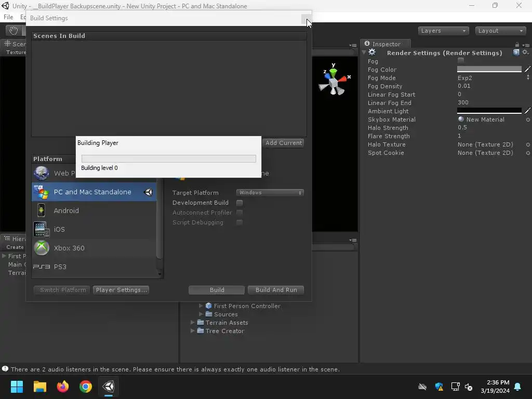The height and width of the screenshot is (399, 532).
Task: Open the Fog Color swatch
Action: coord(489,69)
